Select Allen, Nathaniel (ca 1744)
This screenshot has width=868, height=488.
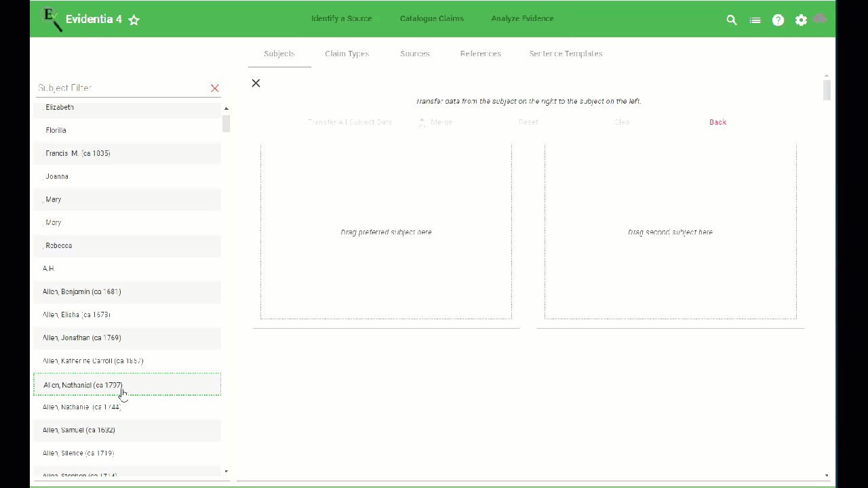point(127,407)
